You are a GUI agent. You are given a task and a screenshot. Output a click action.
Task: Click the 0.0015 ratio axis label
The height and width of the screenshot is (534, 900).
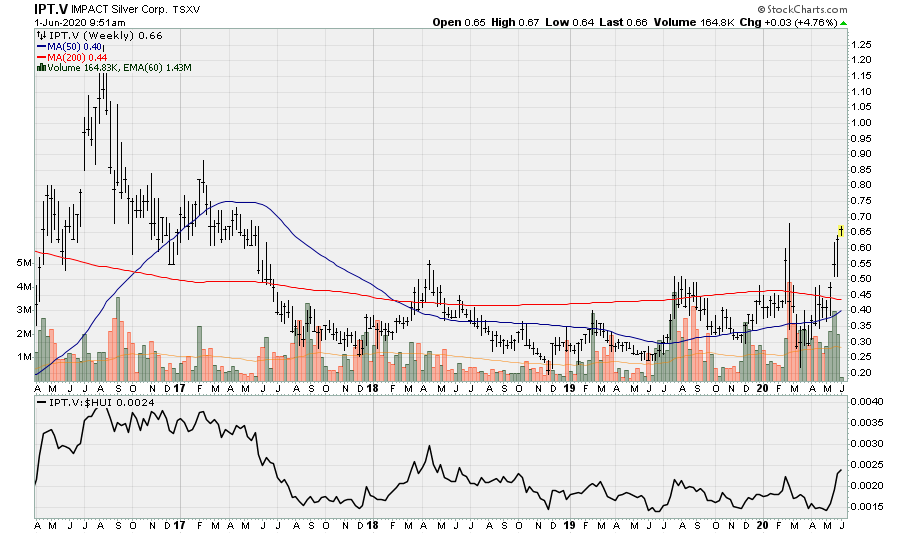866,506
